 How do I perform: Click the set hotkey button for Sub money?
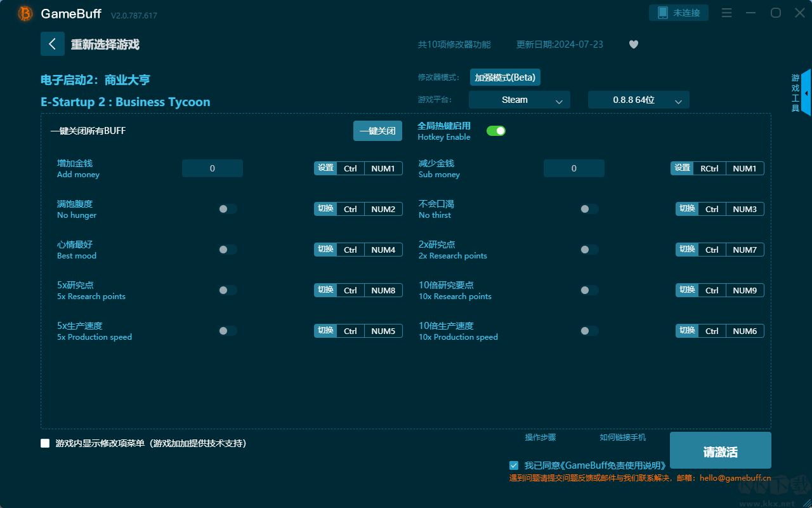(x=682, y=168)
